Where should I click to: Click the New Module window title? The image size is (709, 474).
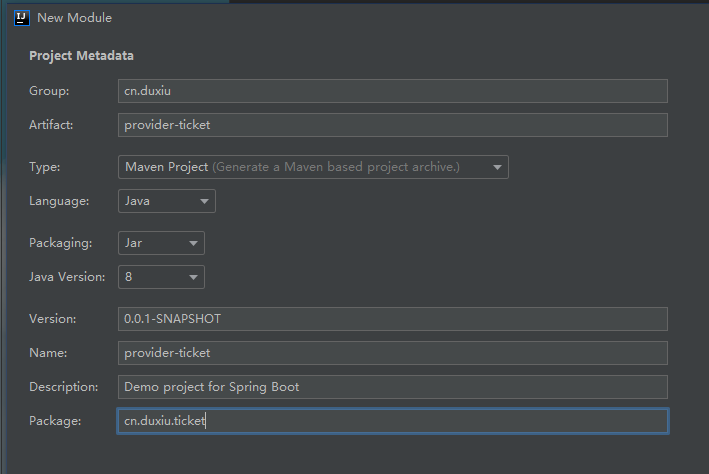tap(74, 18)
